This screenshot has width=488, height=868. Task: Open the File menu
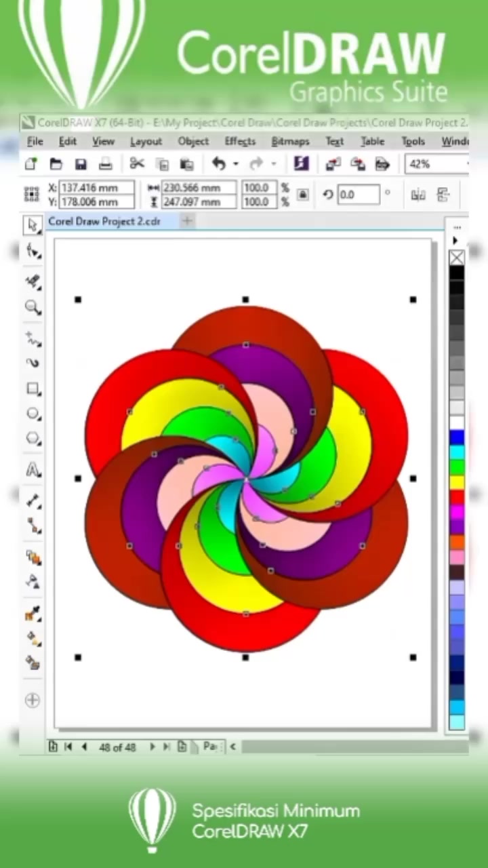[x=35, y=141]
